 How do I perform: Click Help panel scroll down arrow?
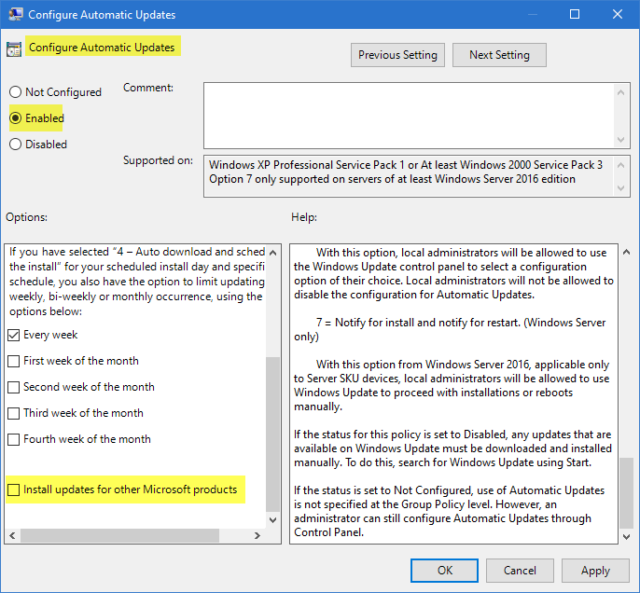point(626,537)
